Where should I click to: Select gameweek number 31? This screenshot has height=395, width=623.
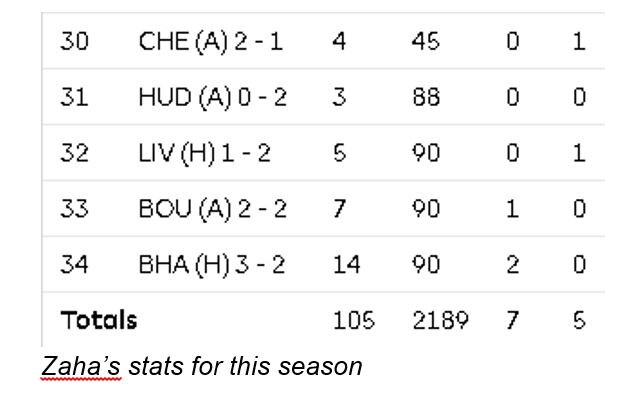tap(74, 97)
